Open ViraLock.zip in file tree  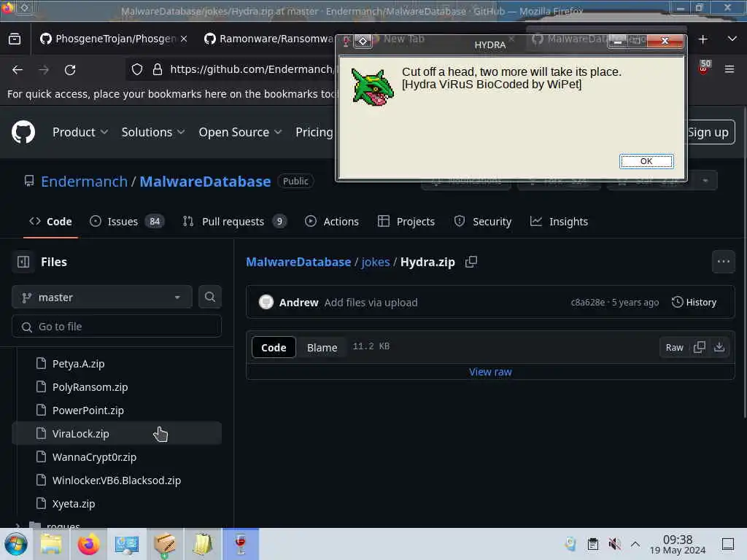pos(117,434)
